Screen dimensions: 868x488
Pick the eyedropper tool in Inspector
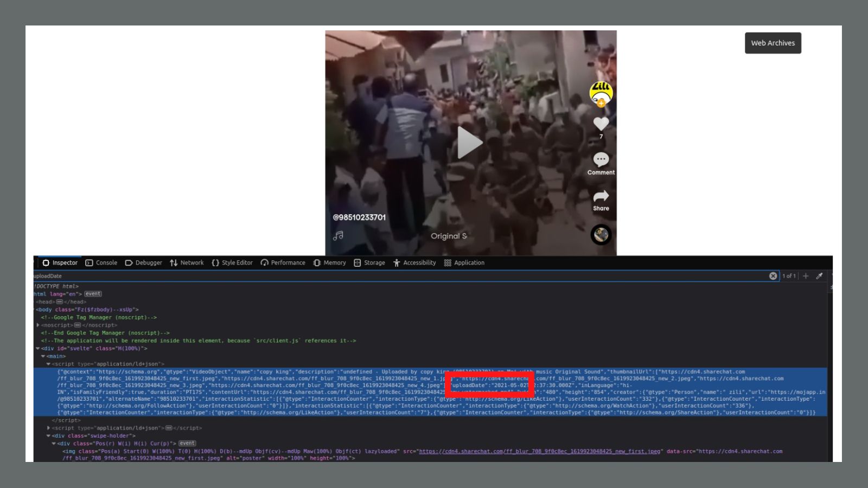click(x=819, y=276)
